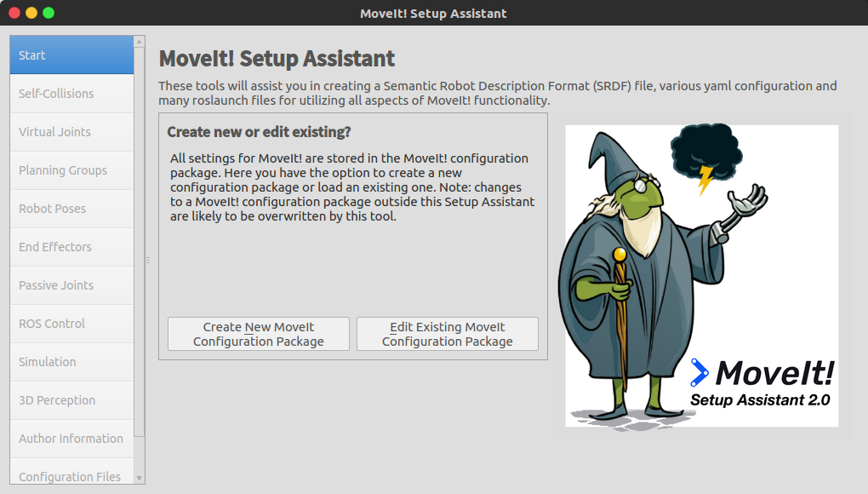The width and height of the screenshot is (868, 494).
Task: Open the ROS Control step
Action: [71, 323]
